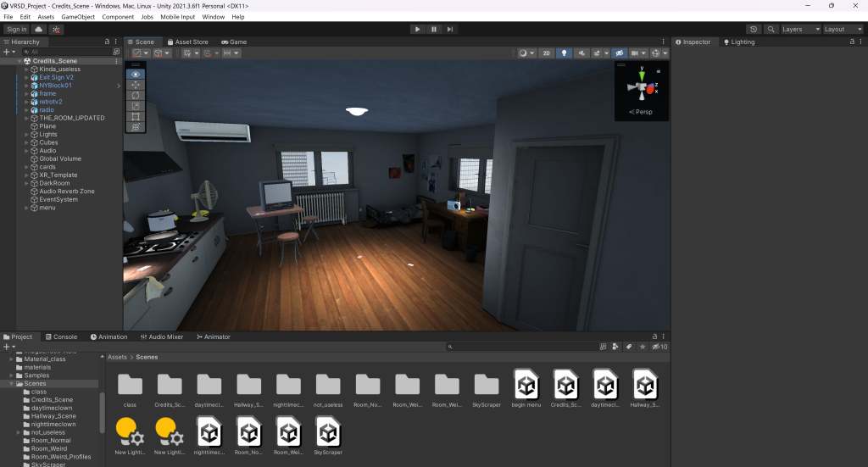The image size is (868, 467).
Task: Switch Persp to orthographic view
Action: 641,112
